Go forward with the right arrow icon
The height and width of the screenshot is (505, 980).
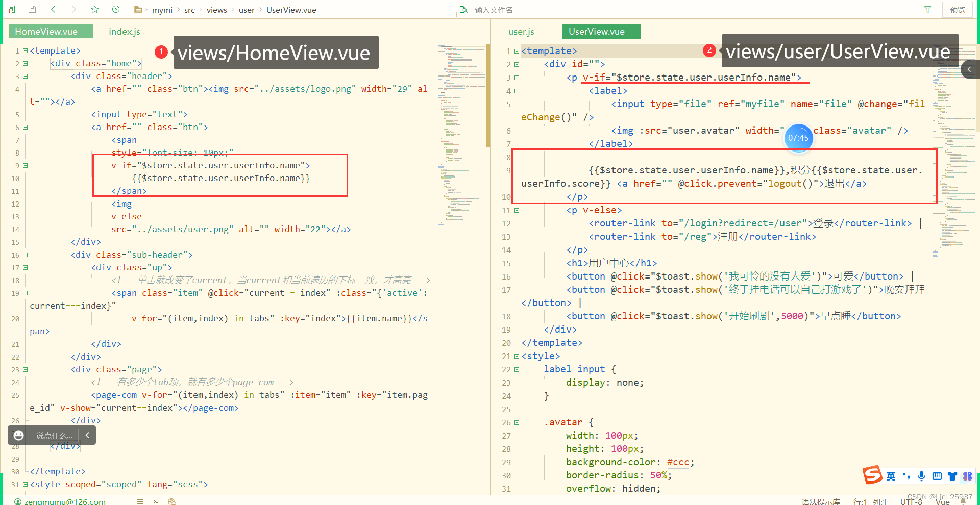pyautogui.click(x=74, y=9)
